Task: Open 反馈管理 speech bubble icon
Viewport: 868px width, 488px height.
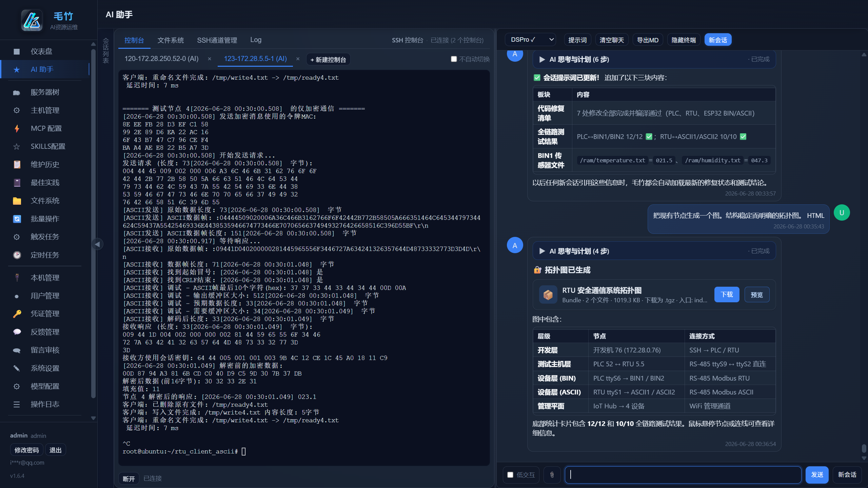Action: (17, 332)
